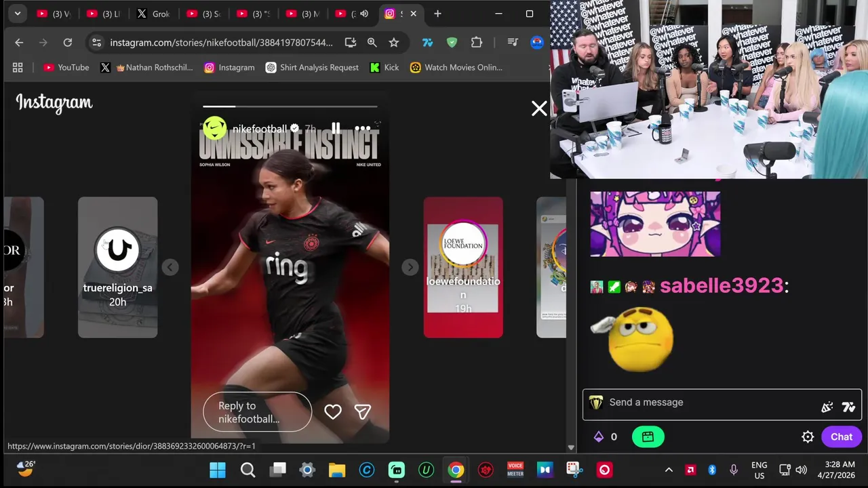Screen dimensions: 868x488
Task: Switch to the YouTube tab labeled (3) Sc
Action: coord(203,14)
